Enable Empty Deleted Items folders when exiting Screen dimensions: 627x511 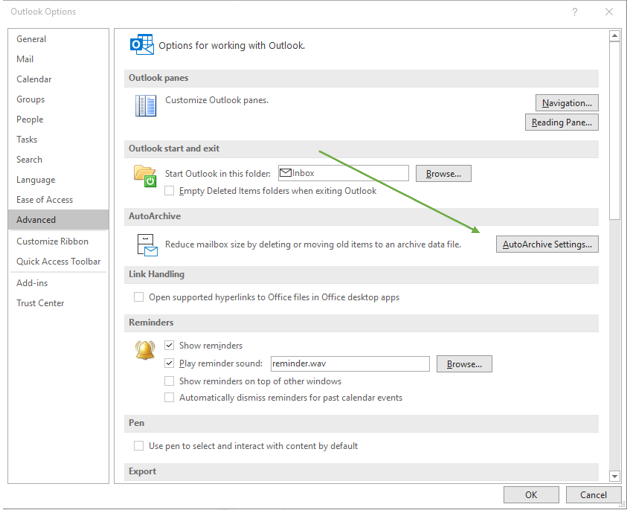pyautogui.click(x=169, y=191)
